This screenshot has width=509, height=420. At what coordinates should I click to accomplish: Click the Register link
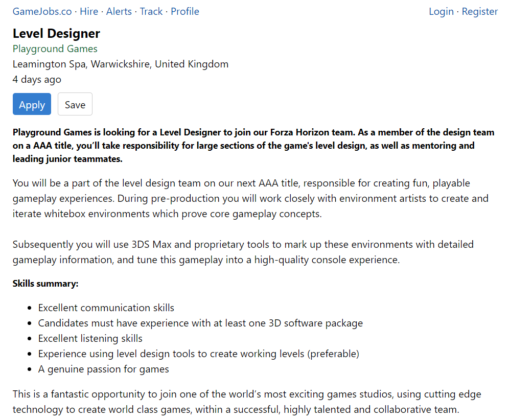479,11
